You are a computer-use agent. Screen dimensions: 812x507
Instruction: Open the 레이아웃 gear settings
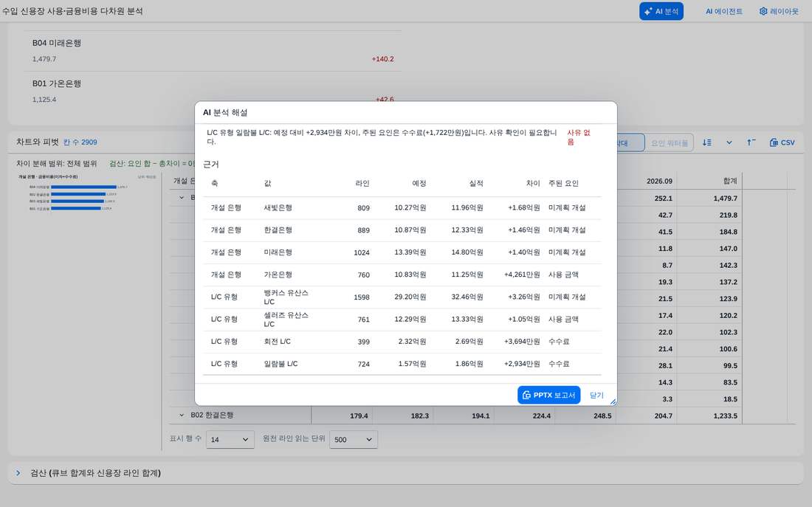pos(779,11)
